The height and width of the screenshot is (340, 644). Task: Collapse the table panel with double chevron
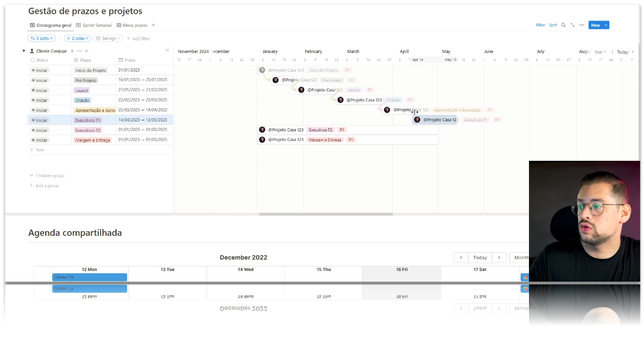[168, 51]
